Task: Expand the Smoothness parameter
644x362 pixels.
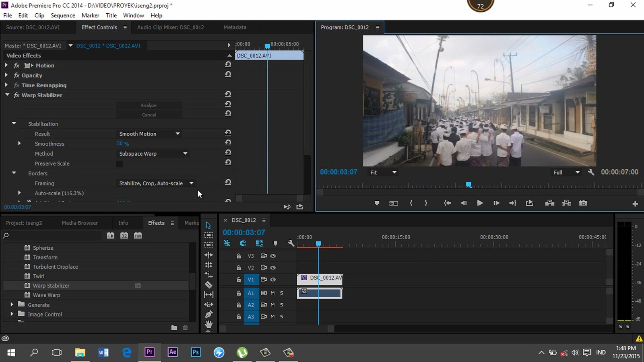Action: (x=19, y=143)
